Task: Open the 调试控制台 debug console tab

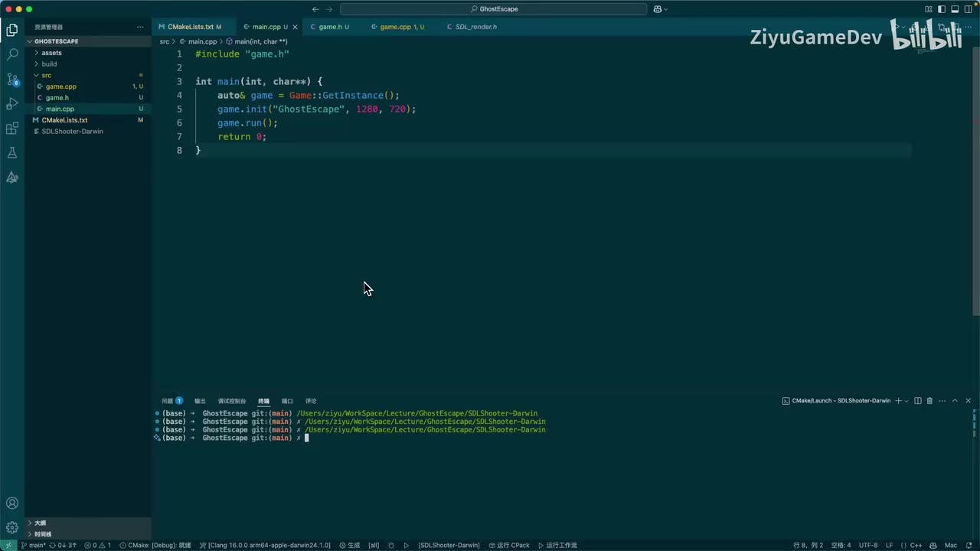Action: point(232,401)
